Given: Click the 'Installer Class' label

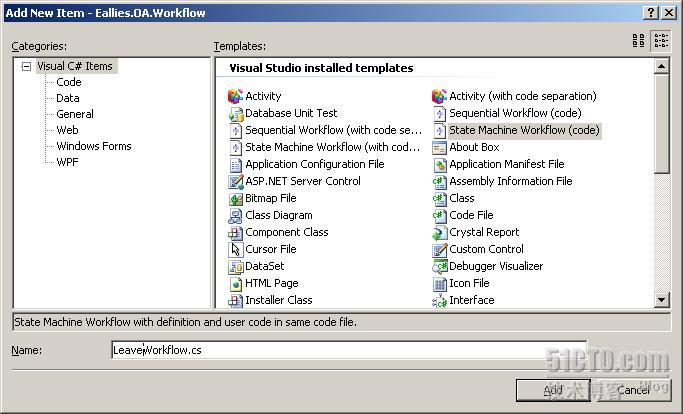Looking at the screenshot, I should pyautogui.click(x=279, y=300).
